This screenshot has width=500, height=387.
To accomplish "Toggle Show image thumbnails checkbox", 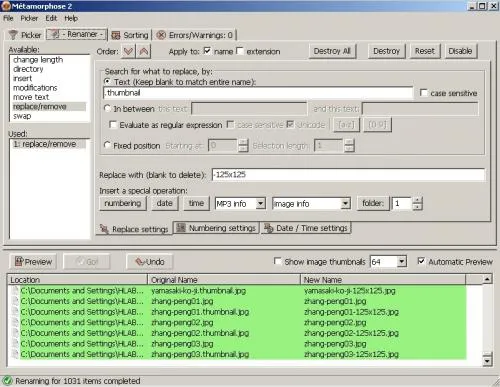I will 277,261.
